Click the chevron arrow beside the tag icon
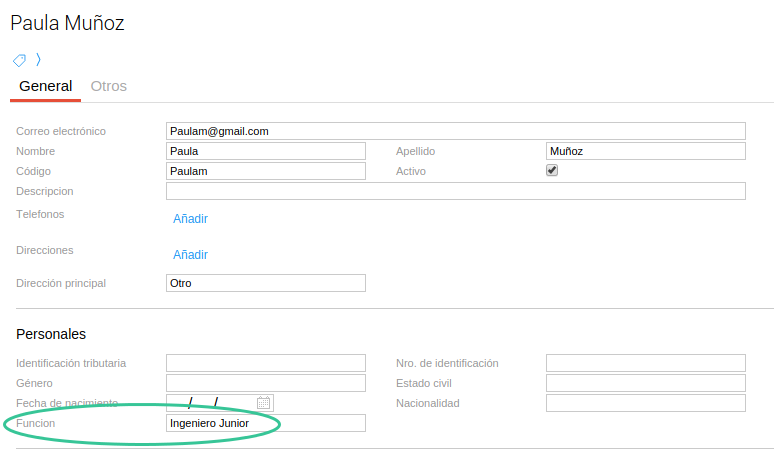This screenshot has width=774, height=458. click(38, 60)
